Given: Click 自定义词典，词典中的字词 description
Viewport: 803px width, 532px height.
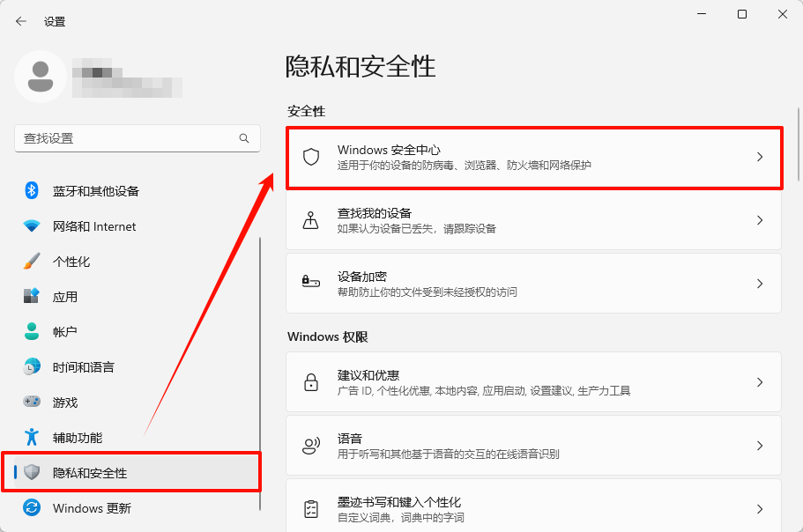Looking at the screenshot, I should click(400, 518).
